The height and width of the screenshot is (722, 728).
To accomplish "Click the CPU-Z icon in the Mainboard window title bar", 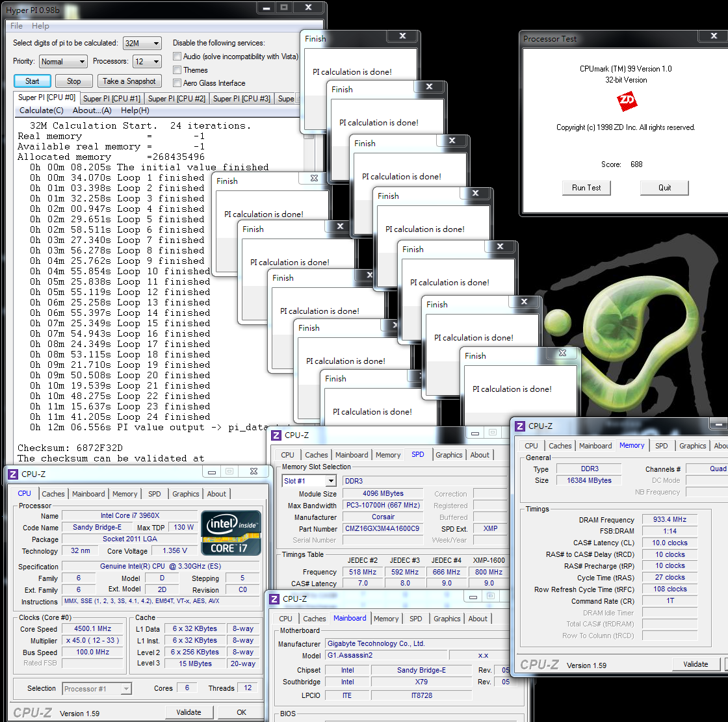I will point(274,599).
